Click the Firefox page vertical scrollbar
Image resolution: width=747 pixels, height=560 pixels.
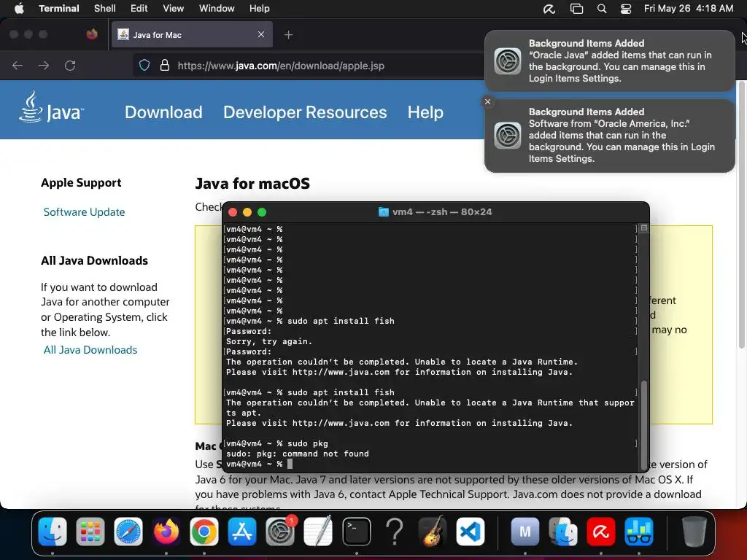(x=741, y=214)
